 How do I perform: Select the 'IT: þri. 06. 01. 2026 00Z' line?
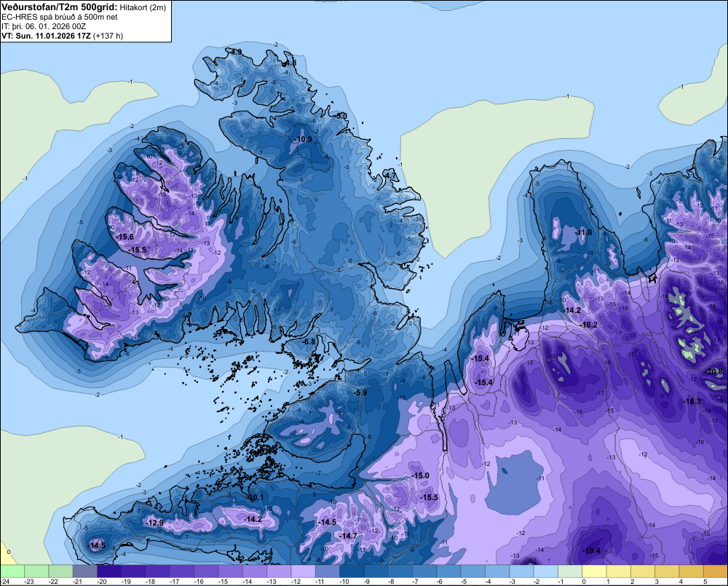(x=43, y=26)
